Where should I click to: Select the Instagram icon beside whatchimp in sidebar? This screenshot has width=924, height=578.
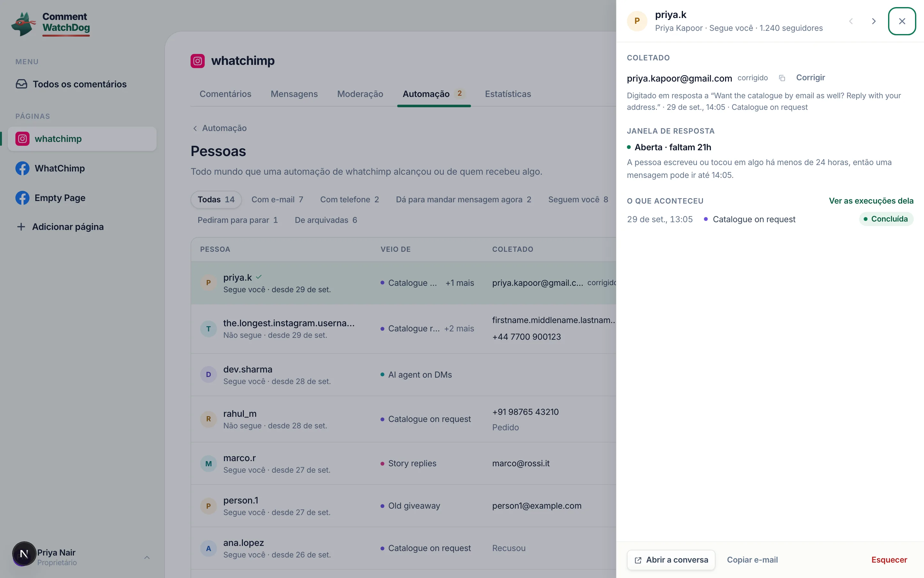pos(22,139)
